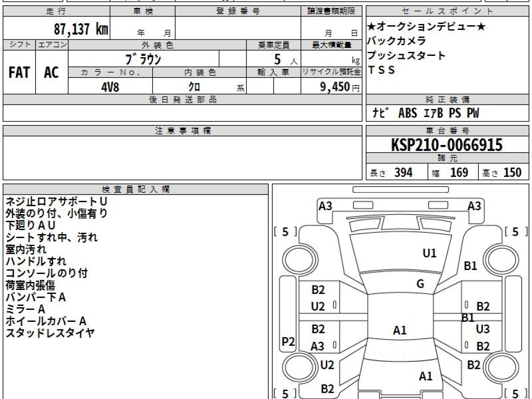The width and height of the screenshot is (532, 399).
Task: Click the 注意事項欄 header
Action: 182,131
